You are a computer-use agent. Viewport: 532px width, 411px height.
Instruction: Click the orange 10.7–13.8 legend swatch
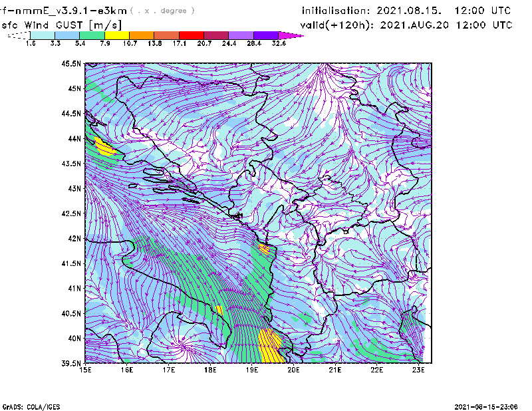[x=142, y=35]
